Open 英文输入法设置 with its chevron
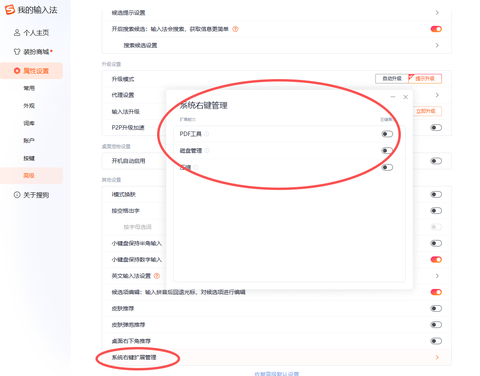This screenshot has height=376, width=480. (x=437, y=276)
